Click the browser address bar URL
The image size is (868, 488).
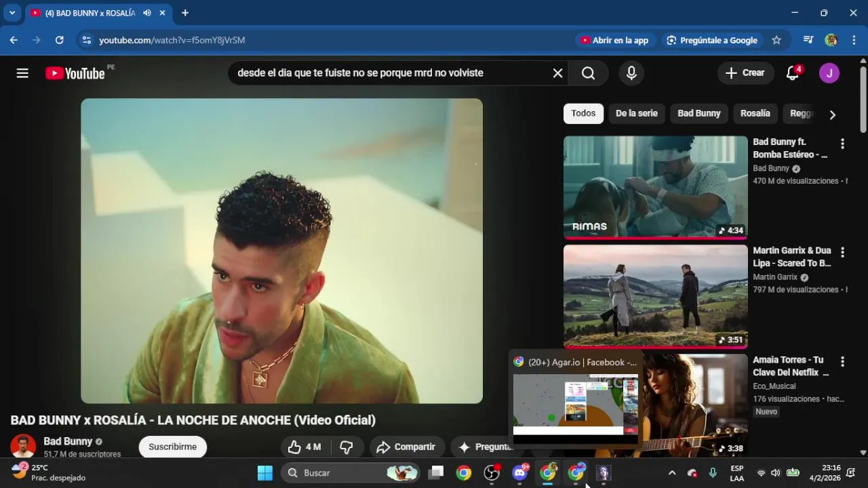click(x=172, y=40)
